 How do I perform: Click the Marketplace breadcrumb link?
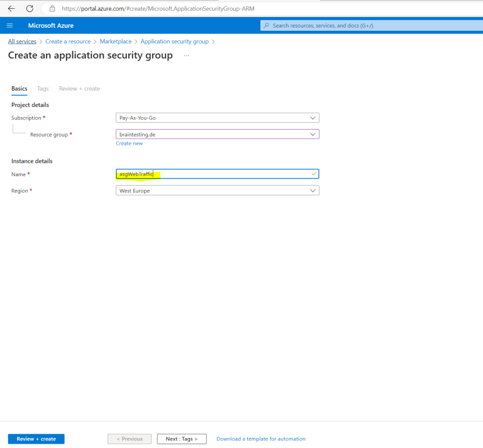116,42
